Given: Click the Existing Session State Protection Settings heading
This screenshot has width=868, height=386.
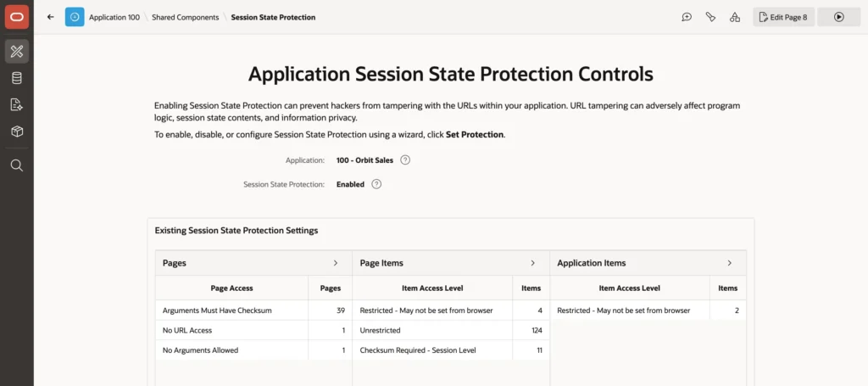Looking at the screenshot, I should (x=236, y=231).
